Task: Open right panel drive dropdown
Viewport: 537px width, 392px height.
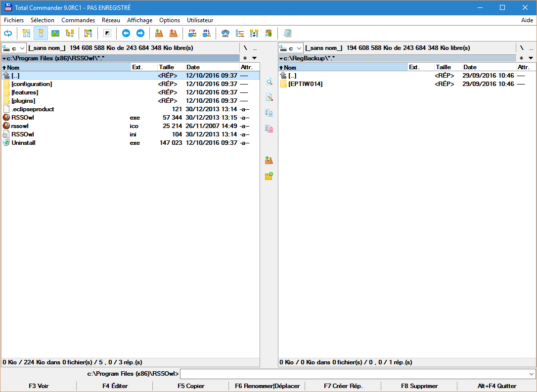Action: click(x=291, y=48)
